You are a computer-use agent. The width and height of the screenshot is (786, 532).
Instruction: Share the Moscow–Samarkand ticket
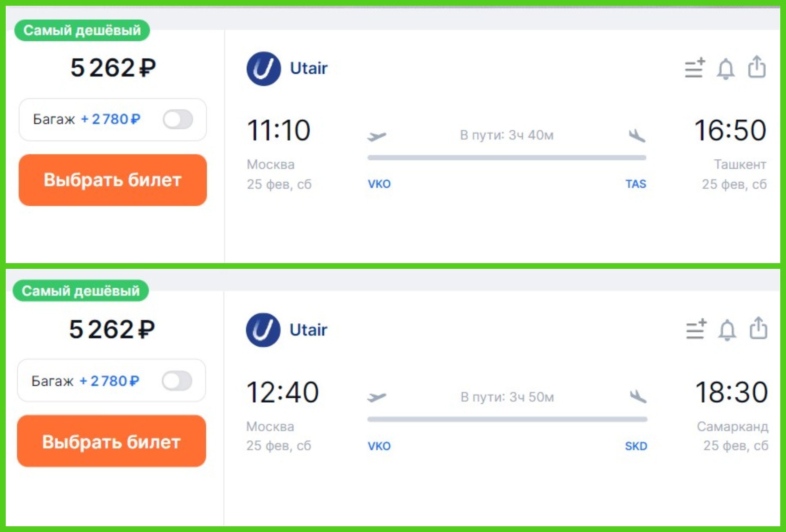tap(758, 329)
